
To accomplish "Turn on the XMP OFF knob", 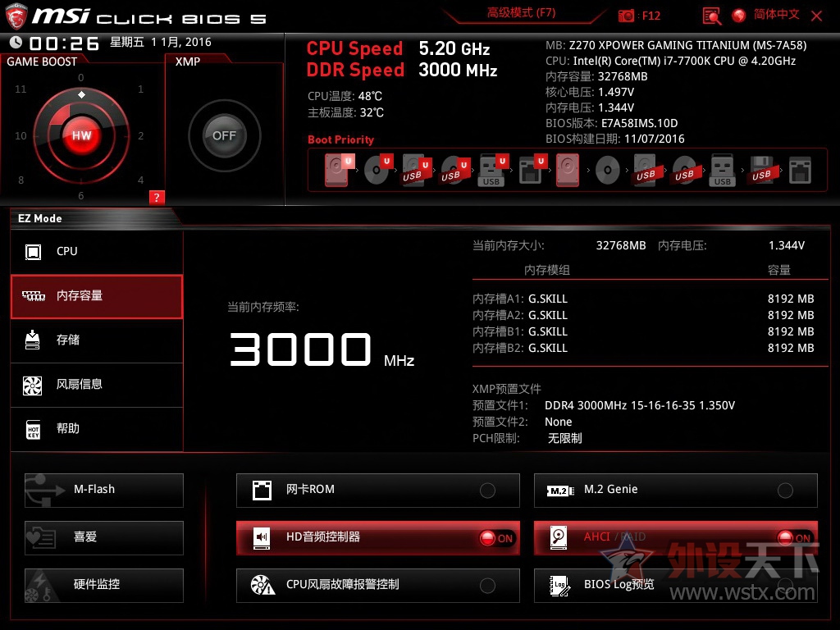I will click(225, 135).
